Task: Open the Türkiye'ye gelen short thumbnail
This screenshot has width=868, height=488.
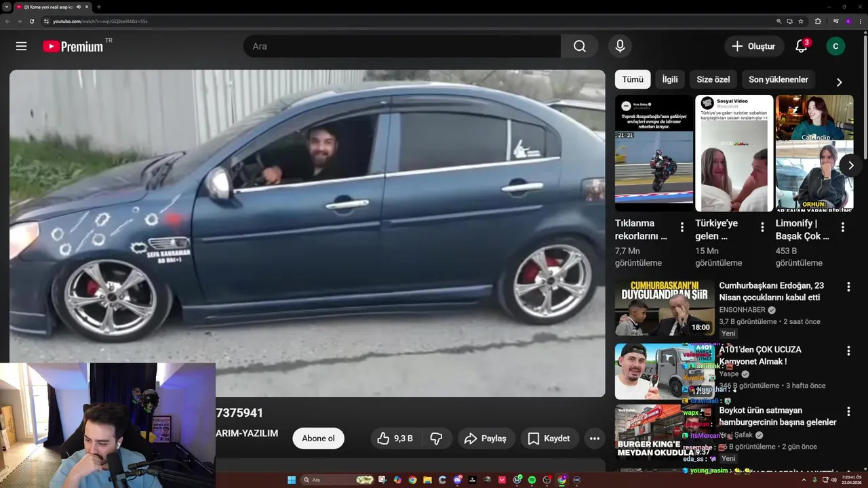Action: 734,153
